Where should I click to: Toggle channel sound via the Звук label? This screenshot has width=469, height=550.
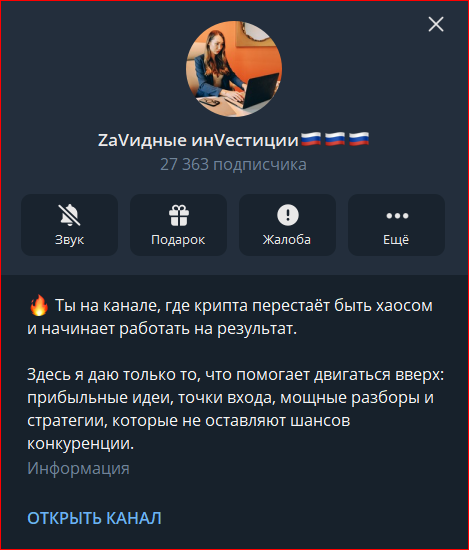[x=69, y=240]
